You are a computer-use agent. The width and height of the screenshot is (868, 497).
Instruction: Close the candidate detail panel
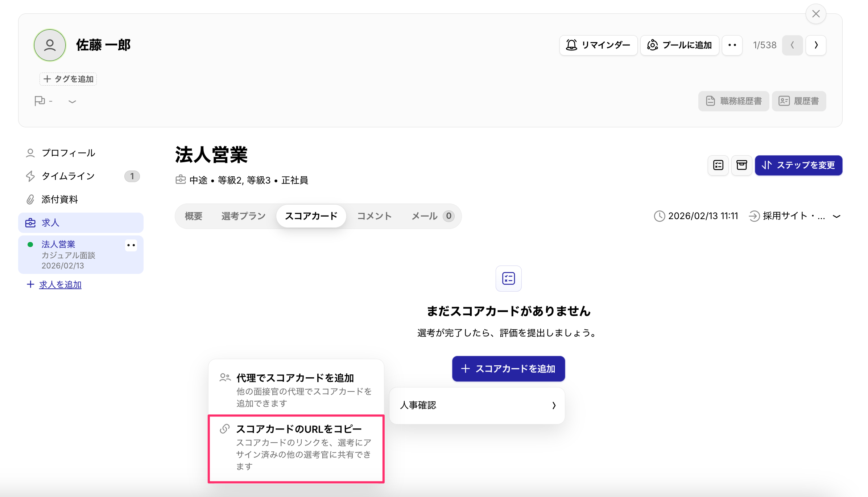pyautogui.click(x=816, y=14)
